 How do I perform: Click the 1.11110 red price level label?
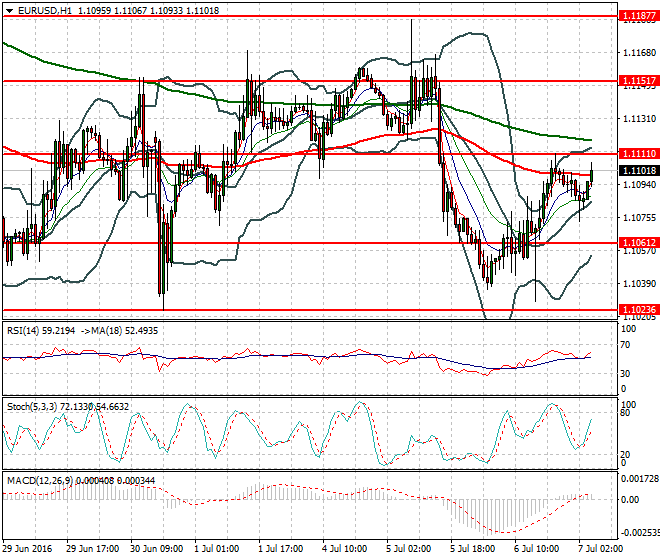coord(639,154)
